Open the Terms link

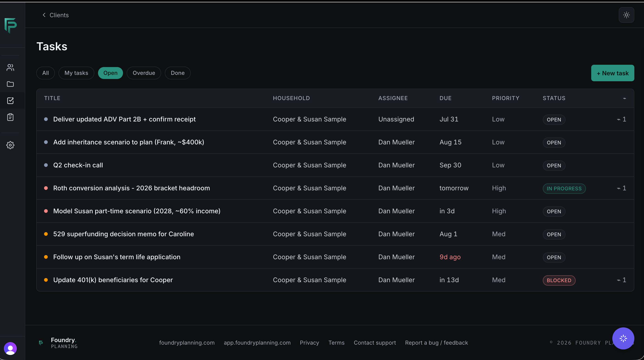[336, 343]
